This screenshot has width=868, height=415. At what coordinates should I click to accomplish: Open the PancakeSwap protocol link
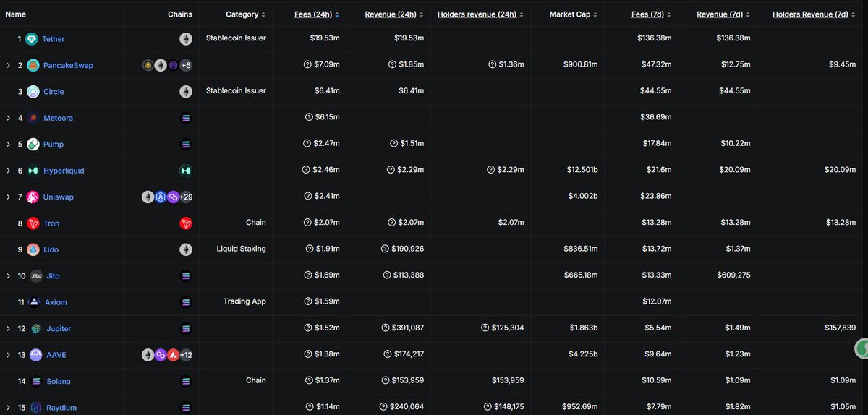[68, 65]
